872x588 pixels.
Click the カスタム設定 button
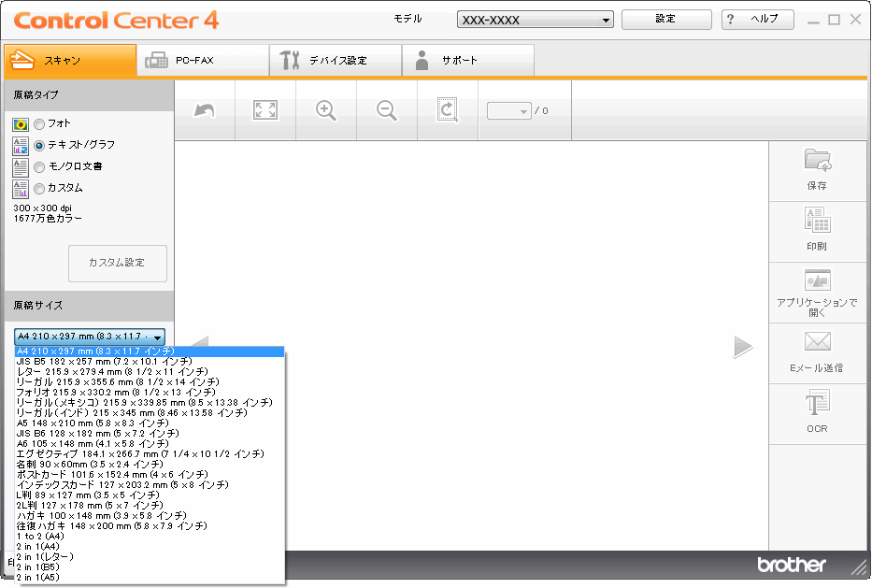pos(118,263)
